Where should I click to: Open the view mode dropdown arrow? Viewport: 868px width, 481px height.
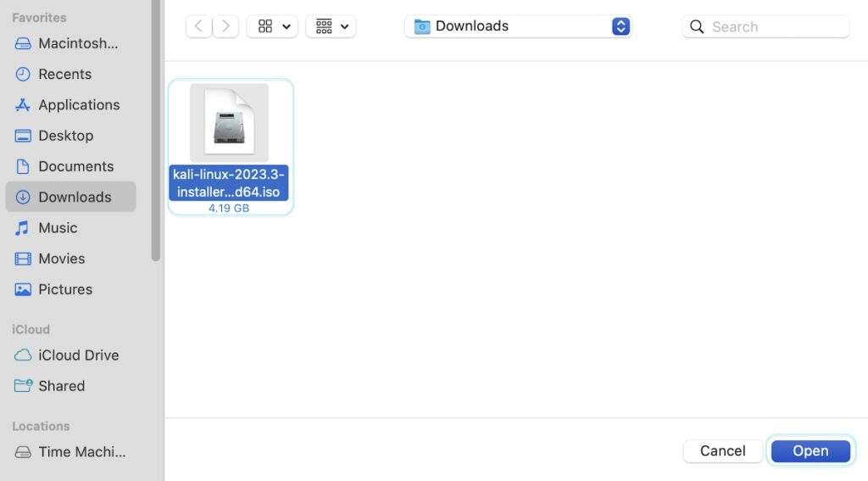287,26
